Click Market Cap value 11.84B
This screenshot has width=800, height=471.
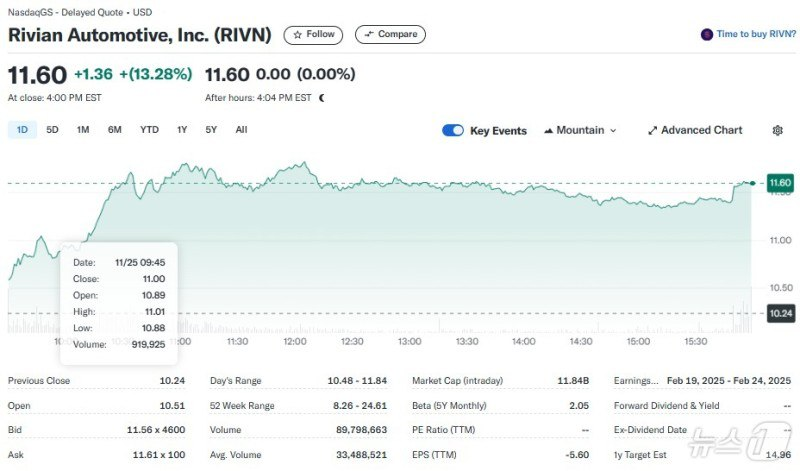pyautogui.click(x=573, y=381)
